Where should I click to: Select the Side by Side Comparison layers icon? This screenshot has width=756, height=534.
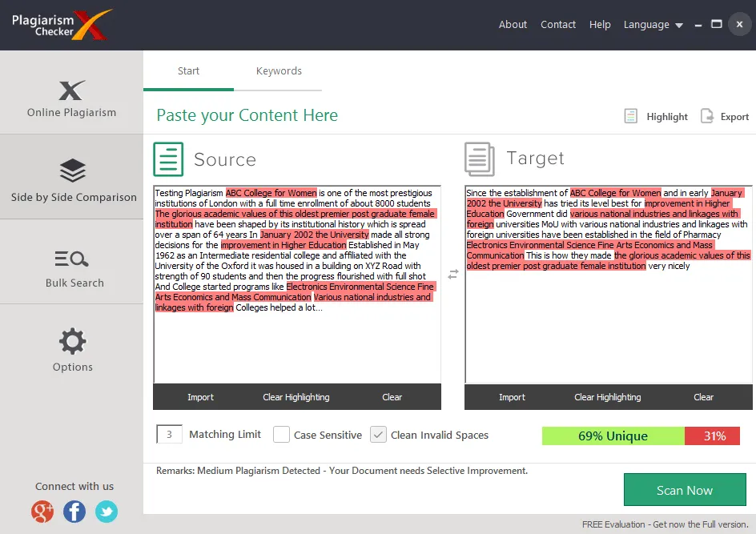[73, 171]
